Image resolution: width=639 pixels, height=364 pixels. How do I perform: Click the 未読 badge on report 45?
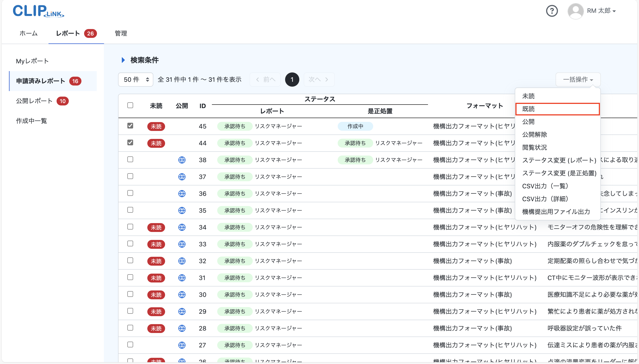click(x=156, y=126)
